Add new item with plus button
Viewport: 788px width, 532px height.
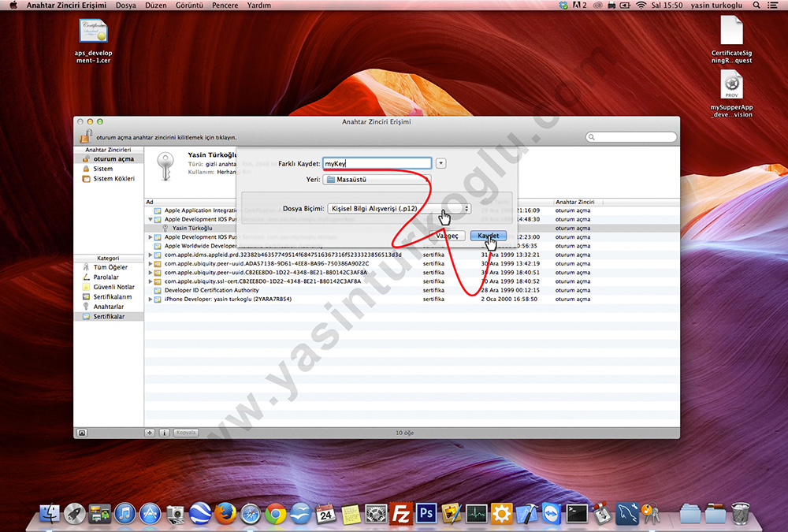(150, 433)
